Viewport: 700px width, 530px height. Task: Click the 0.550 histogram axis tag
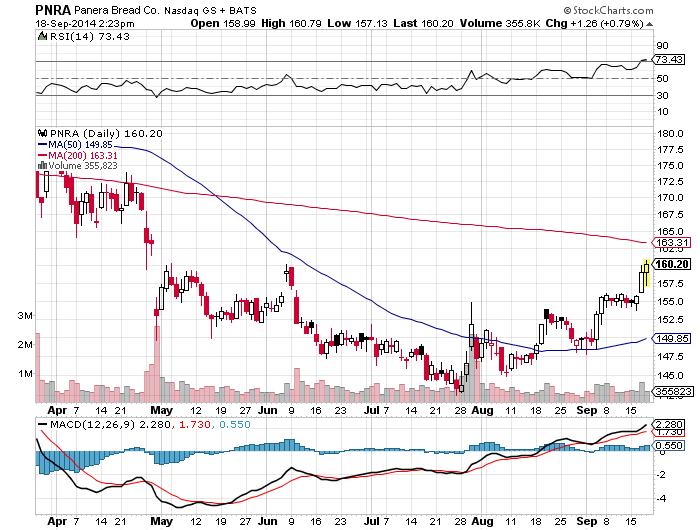click(x=669, y=445)
